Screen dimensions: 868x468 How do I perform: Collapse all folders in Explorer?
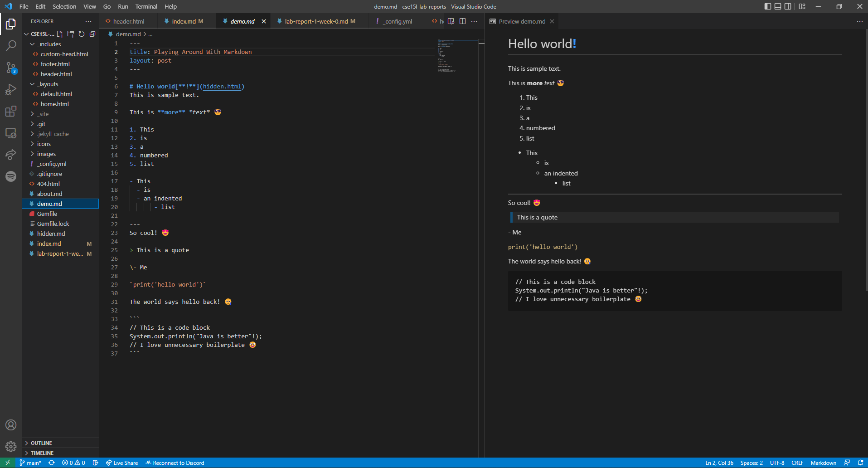[x=92, y=34]
